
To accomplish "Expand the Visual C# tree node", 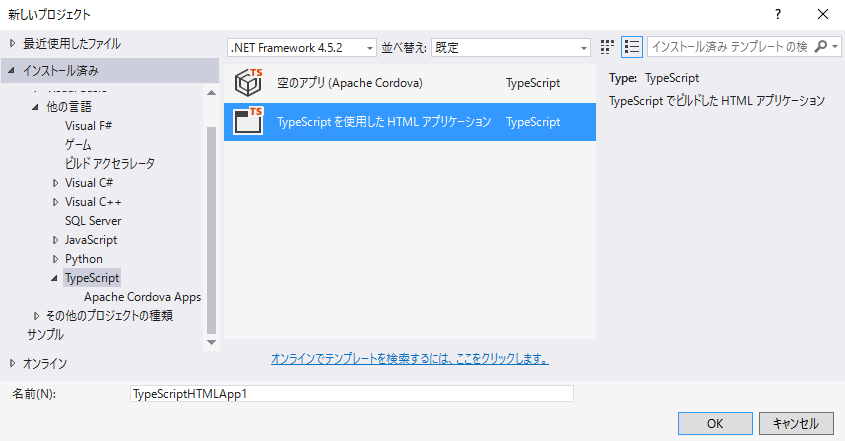I will pyautogui.click(x=55, y=183).
